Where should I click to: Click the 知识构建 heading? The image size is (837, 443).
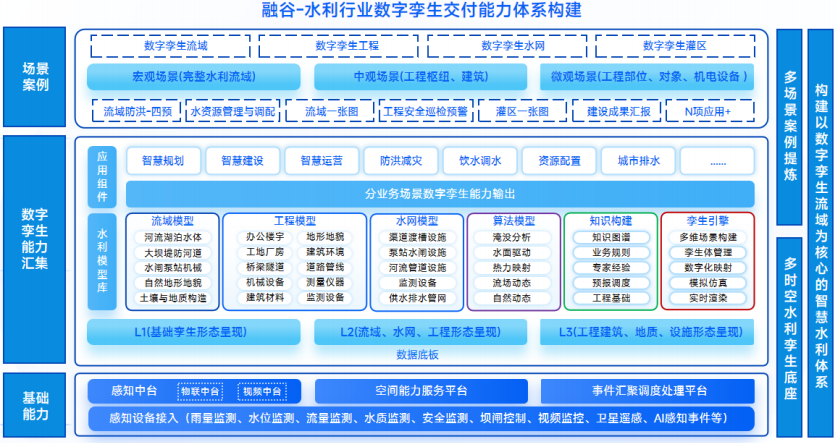tap(611, 221)
